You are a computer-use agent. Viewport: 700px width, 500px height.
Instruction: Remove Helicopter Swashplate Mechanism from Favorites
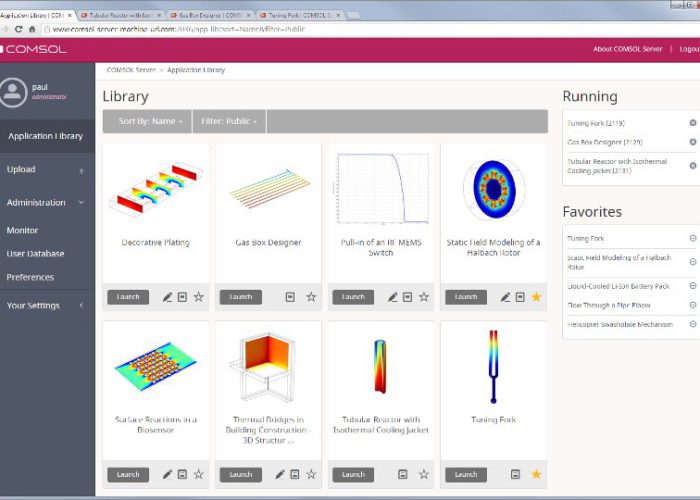[x=693, y=324]
